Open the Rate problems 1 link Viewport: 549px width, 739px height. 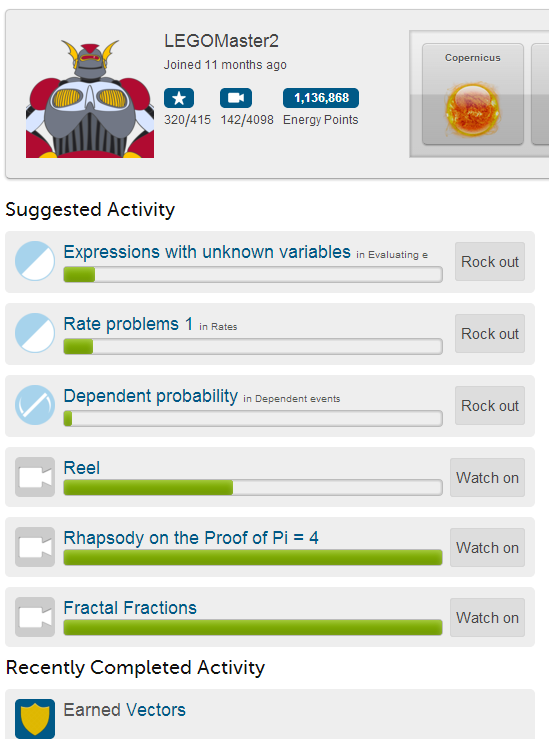click(128, 324)
